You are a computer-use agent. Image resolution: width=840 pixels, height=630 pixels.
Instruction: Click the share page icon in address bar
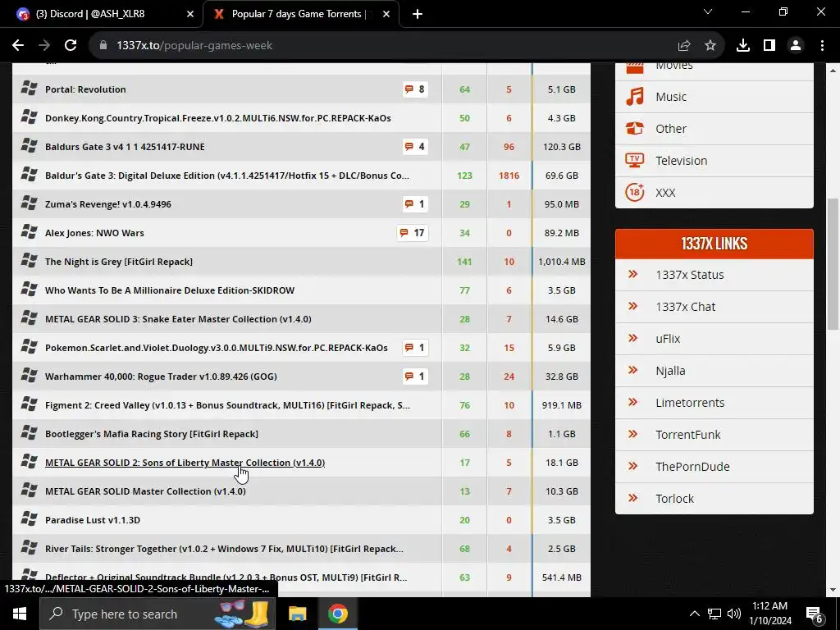(684, 46)
